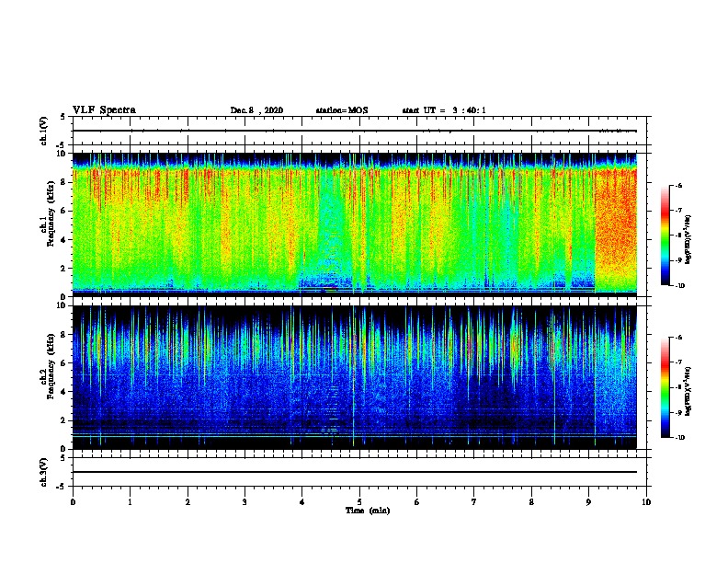Click the time axis tick label '2'
Screen dimensions: 728x563
(x=188, y=502)
